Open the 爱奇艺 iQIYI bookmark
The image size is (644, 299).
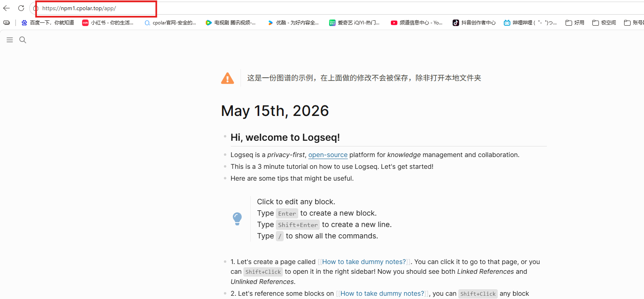(354, 23)
